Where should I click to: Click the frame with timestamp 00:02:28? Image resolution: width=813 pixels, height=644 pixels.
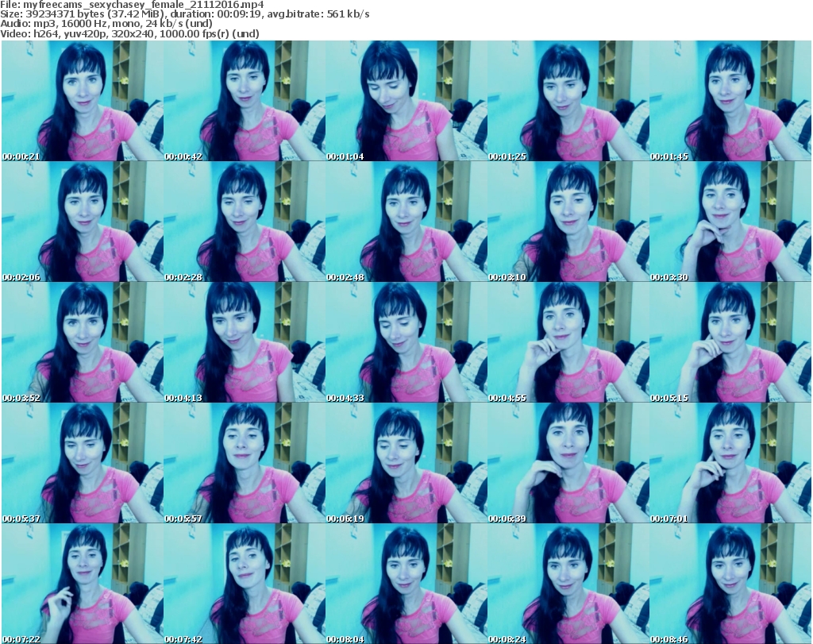tap(245, 222)
